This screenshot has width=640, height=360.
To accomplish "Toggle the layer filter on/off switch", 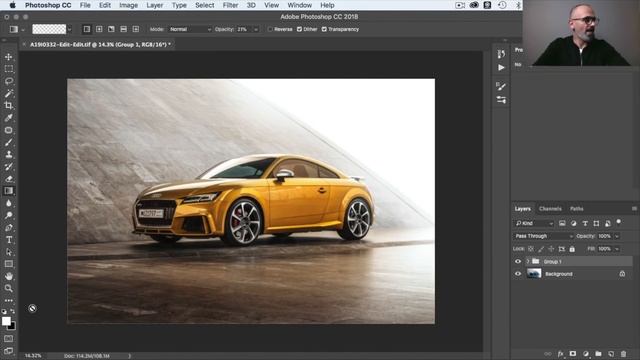I will [x=619, y=222].
